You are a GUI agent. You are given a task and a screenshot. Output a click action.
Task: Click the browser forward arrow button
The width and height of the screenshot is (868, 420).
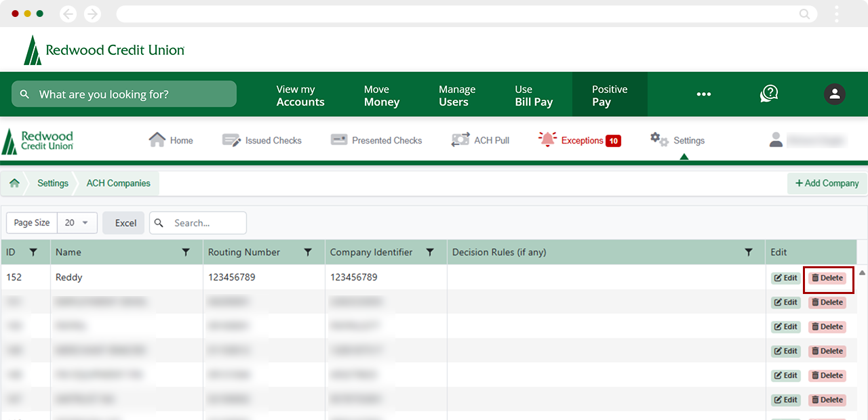pyautogui.click(x=92, y=14)
